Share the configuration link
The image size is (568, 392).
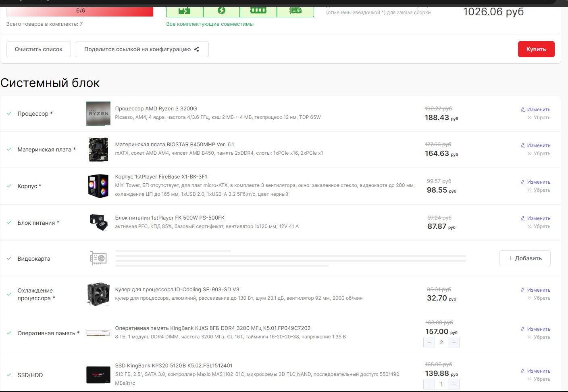[x=142, y=49]
